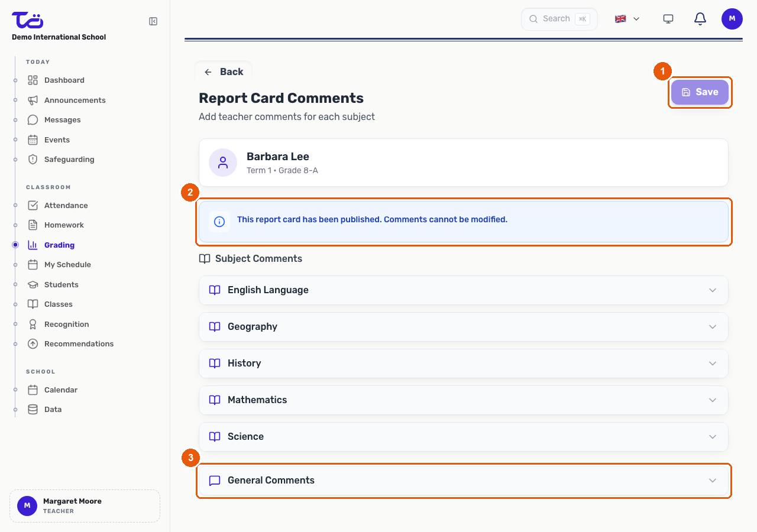Screen dimensions: 757x532
Task: Click the Science subject title
Action: point(245,437)
